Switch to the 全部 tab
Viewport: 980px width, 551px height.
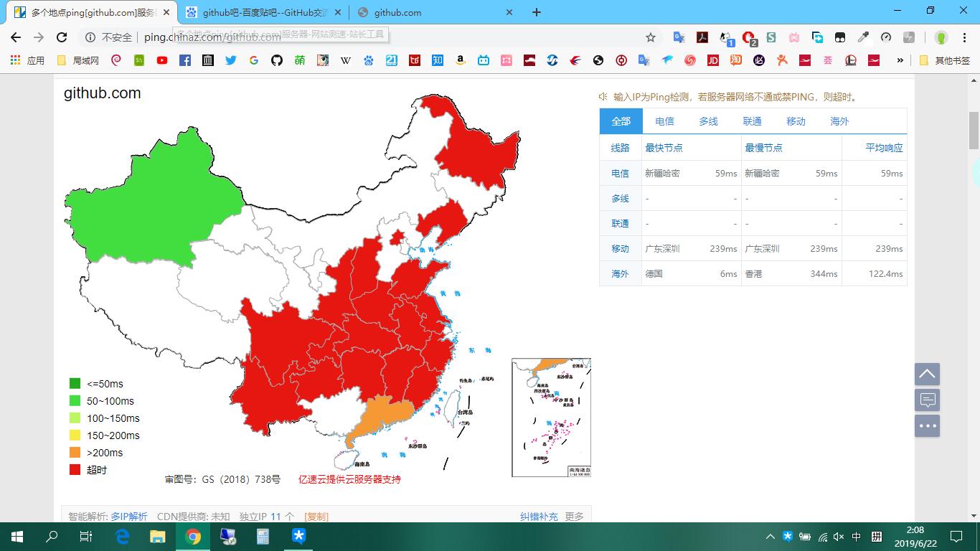(x=621, y=121)
